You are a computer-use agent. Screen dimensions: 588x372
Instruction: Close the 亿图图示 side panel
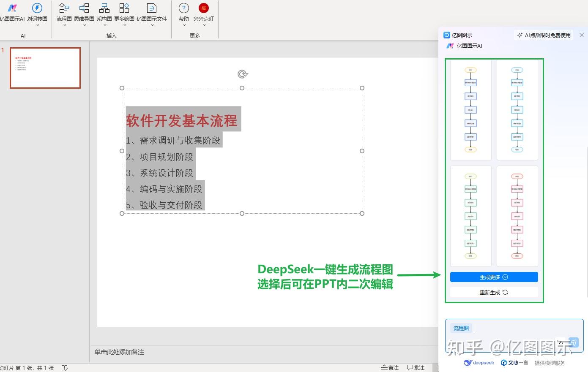(x=582, y=35)
